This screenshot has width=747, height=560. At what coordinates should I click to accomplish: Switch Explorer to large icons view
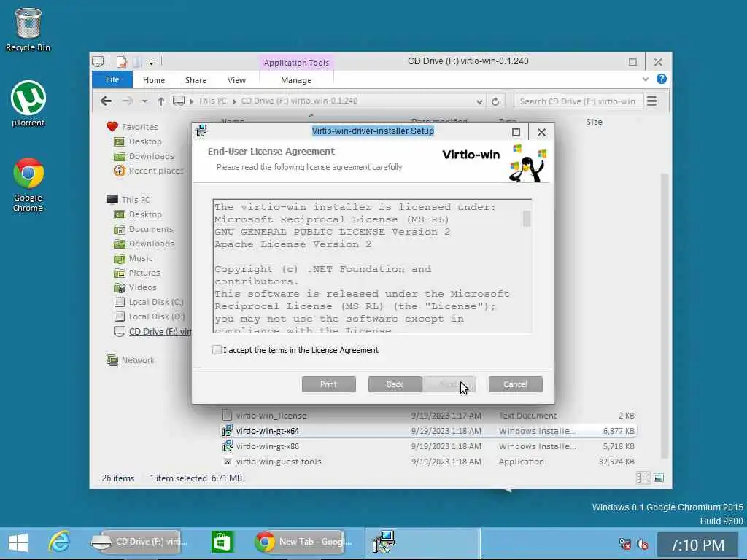point(659,478)
